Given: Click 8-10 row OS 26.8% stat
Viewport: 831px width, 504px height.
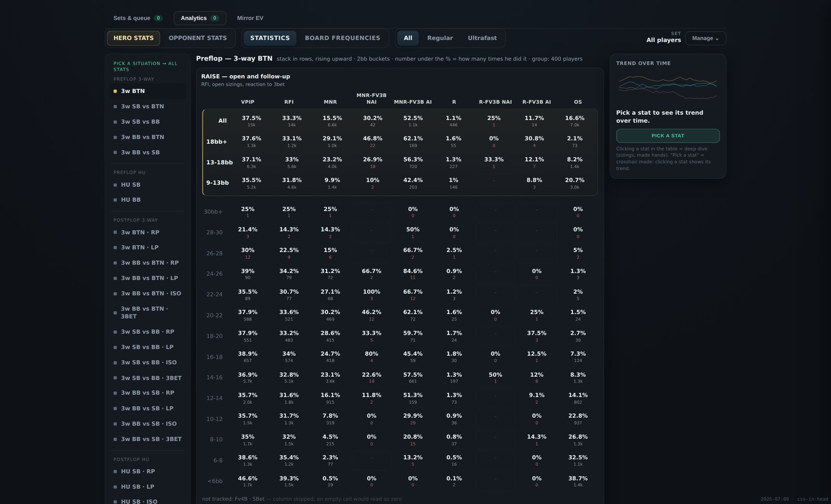Looking at the screenshot, I should pos(578,440).
